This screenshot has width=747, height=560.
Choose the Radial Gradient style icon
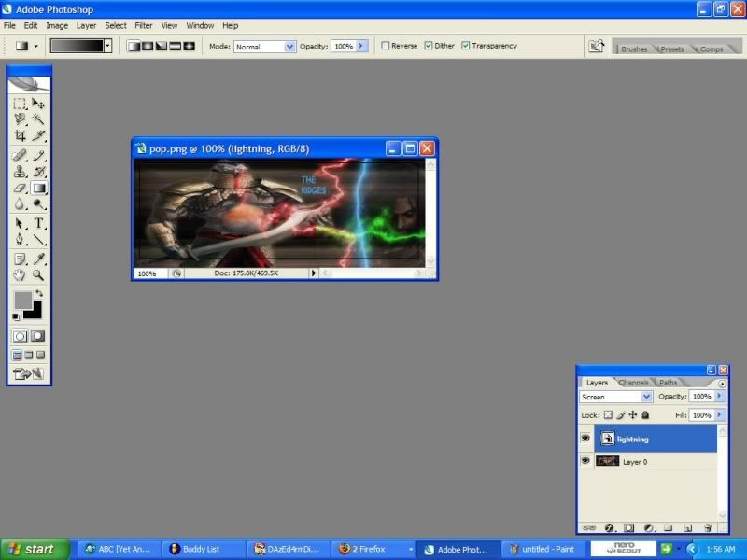click(148, 46)
